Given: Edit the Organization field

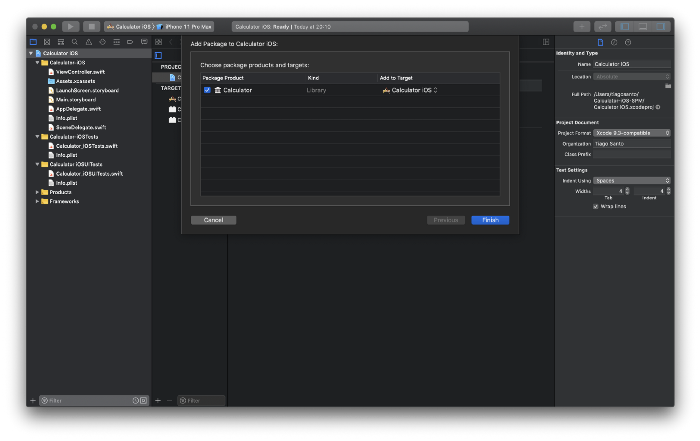Looking at the screenshot, I should [632, 144].
